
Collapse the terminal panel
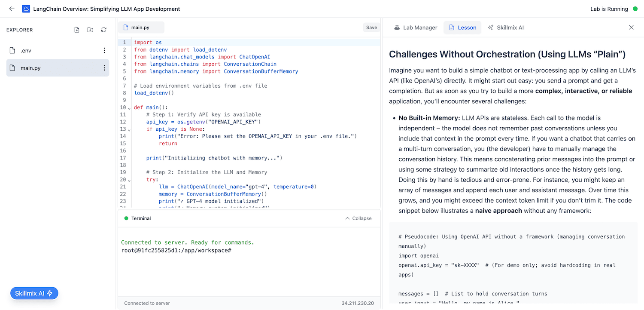(x=358, y=218)
